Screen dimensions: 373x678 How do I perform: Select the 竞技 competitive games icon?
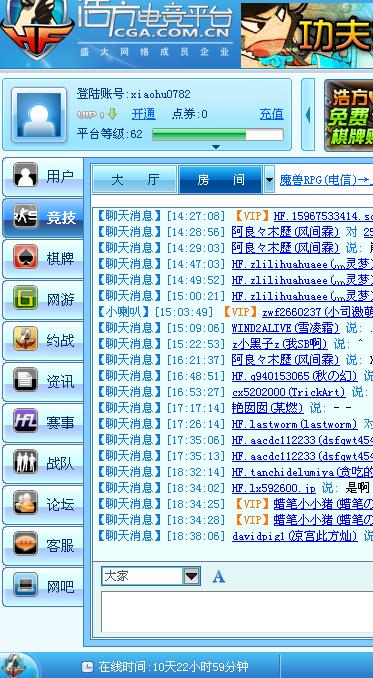pos(25,216)
